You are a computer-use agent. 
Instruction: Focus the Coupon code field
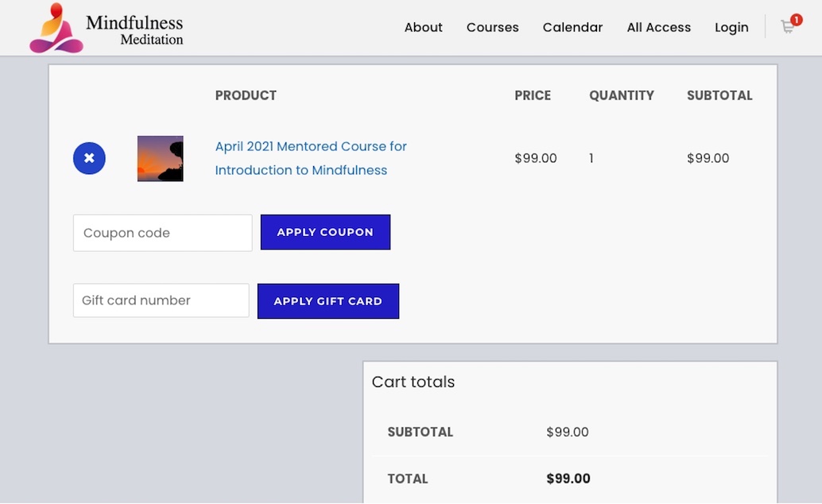(162, 232)
